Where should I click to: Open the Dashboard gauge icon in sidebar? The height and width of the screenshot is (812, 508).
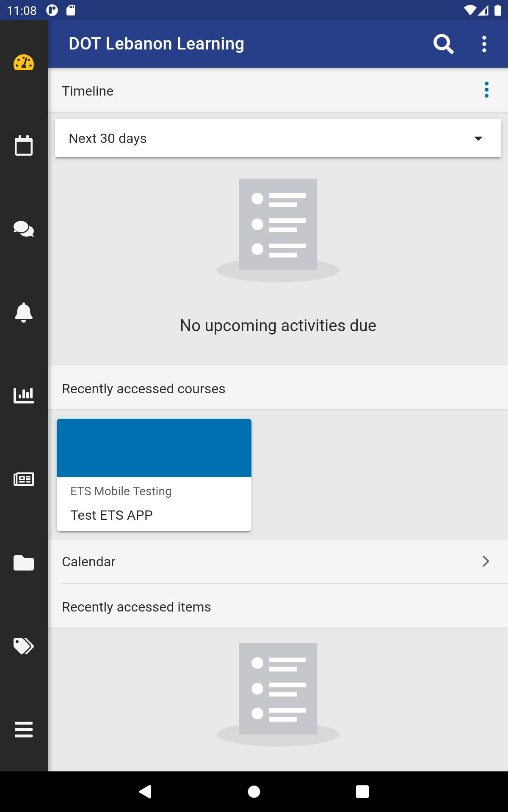[x=24, y=63]
